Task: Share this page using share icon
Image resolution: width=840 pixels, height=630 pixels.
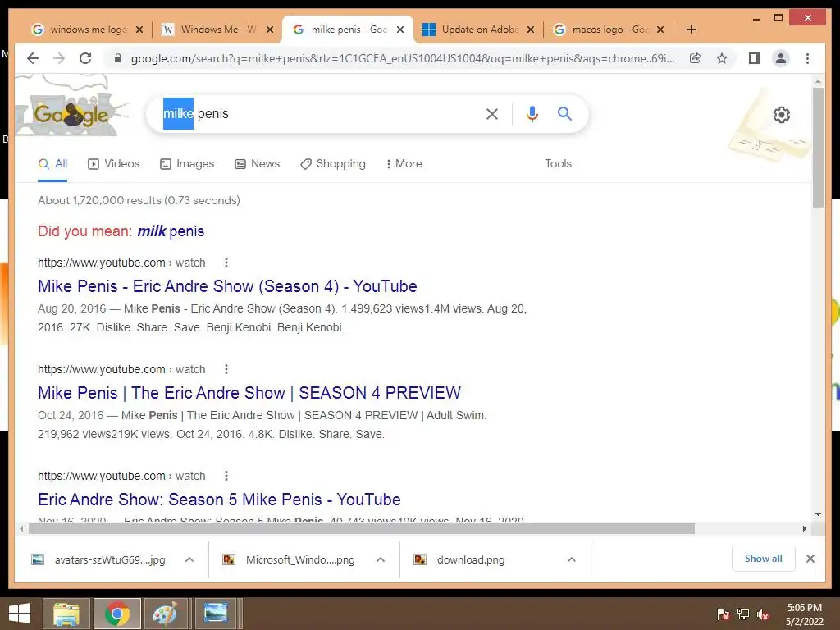Action: pyautogui.click(x=696, y=58)
